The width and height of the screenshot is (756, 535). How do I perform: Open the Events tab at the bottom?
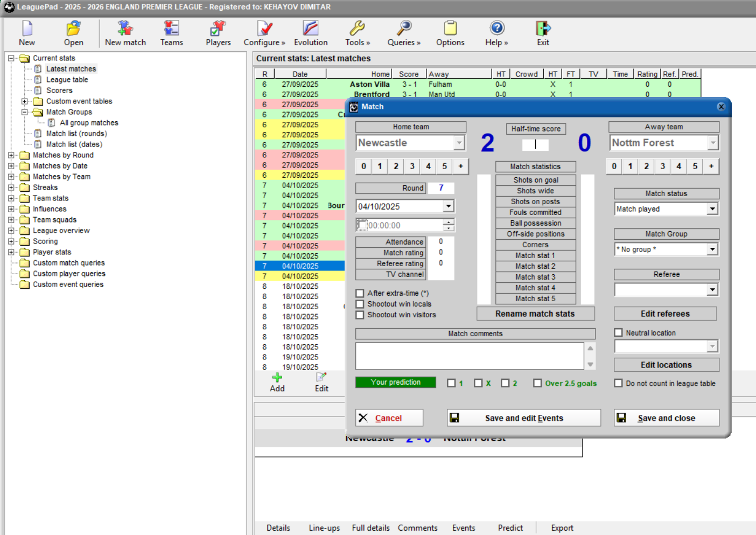pyautogui.click(x=464, y=528)
